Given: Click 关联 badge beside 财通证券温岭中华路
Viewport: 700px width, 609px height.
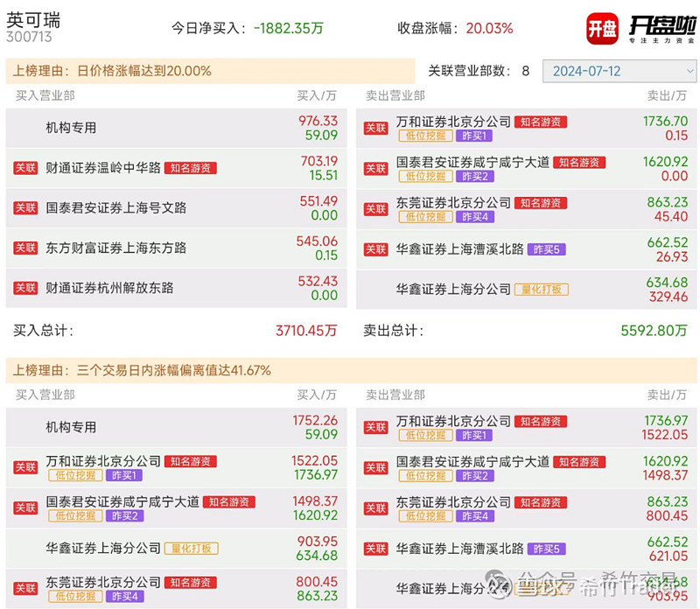Looking at the screenshot, I should (x=25, y=168).
